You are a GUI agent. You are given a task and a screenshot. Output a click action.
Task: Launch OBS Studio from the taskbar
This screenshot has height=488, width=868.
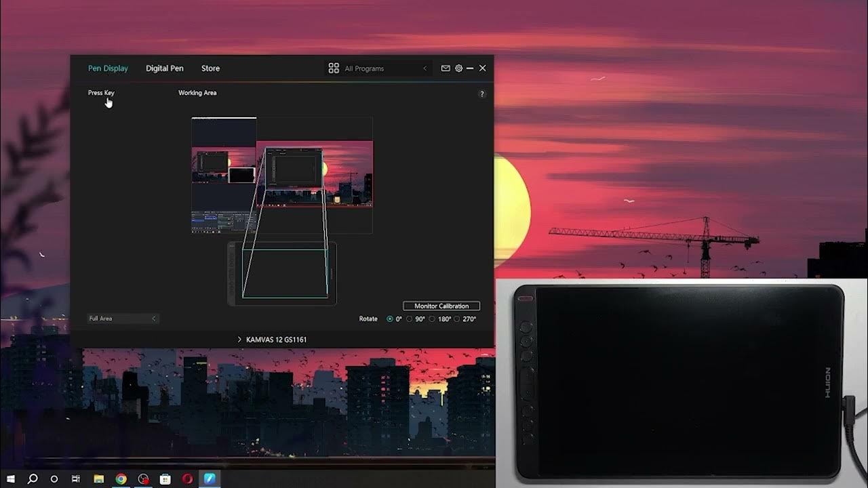144,479
